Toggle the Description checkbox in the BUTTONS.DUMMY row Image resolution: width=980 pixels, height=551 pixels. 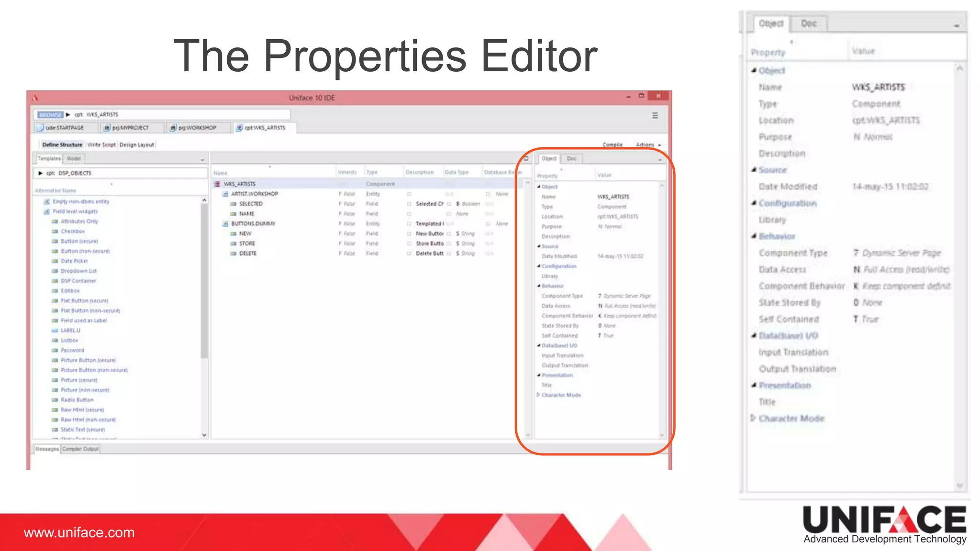[409, 223]
